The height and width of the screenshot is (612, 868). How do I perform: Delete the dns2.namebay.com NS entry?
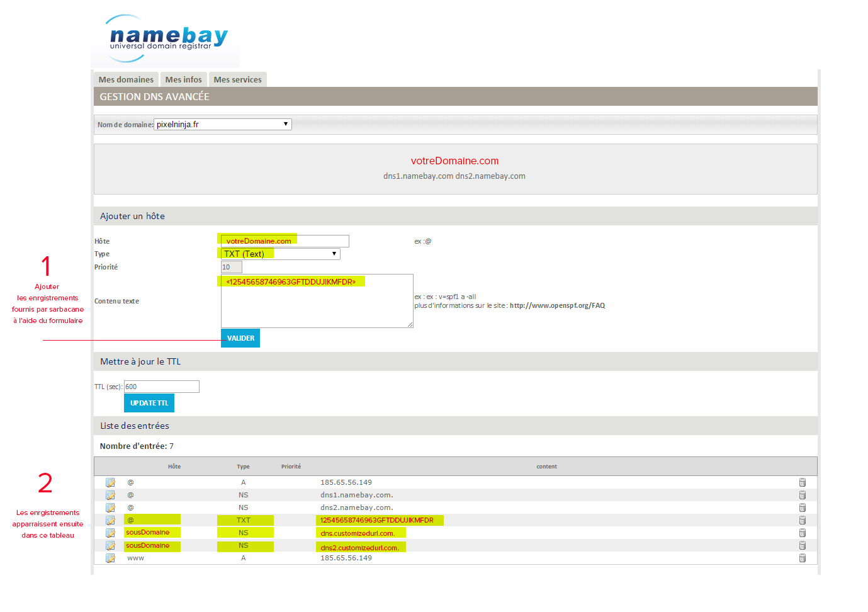click(803, 508)
